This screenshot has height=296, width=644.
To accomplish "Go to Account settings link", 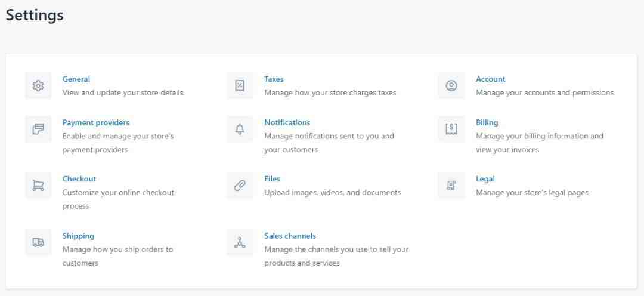I will (490, 79).
